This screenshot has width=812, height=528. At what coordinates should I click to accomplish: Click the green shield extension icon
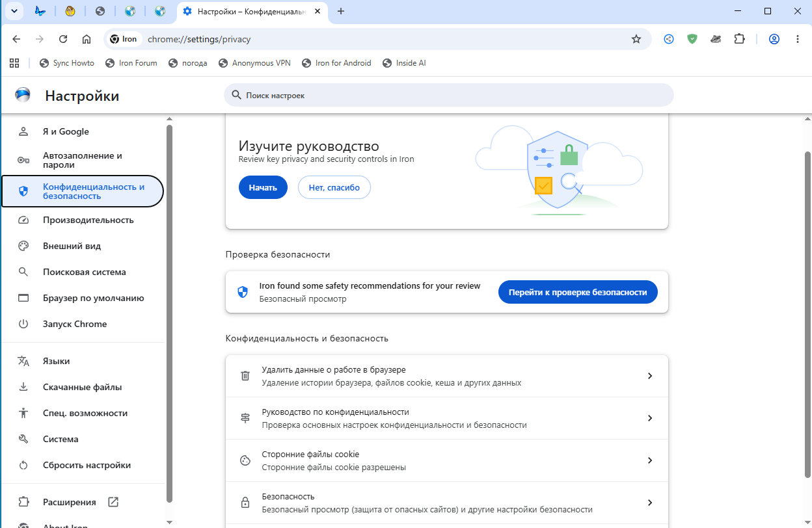click(x=692, y=39)
